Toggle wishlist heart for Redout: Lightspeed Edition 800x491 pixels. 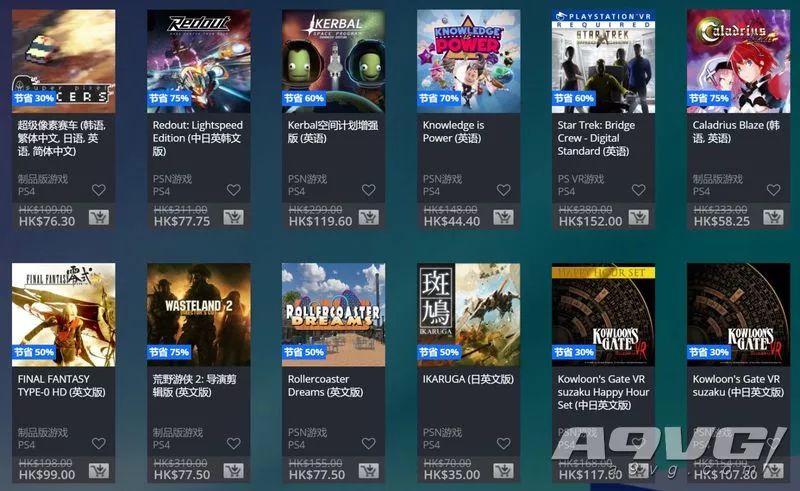(x=234, y=190)
